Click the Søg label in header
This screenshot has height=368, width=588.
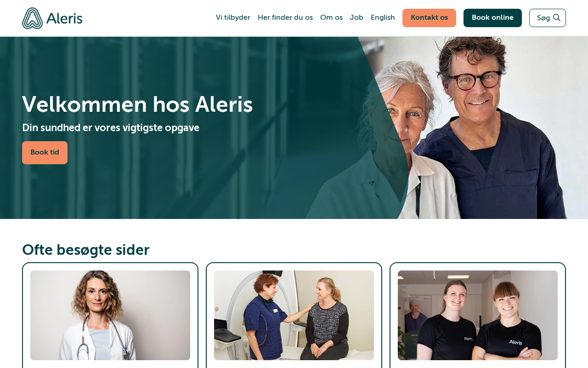[x=543, y=18]
